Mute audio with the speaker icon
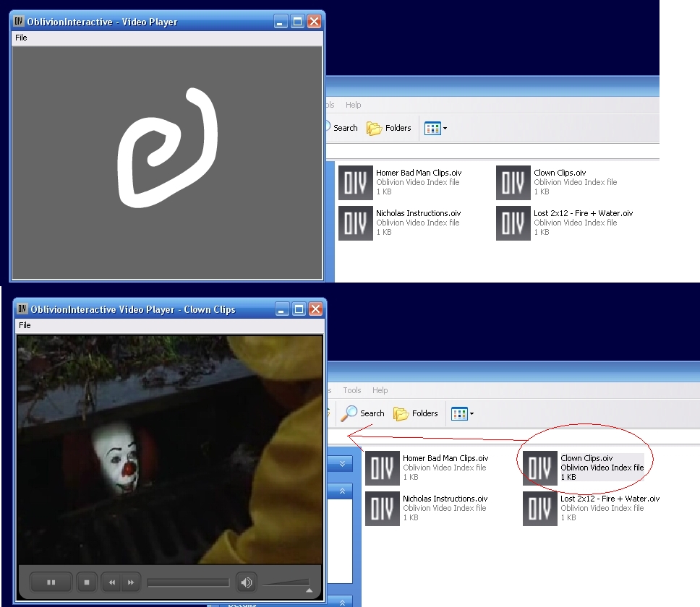Screen dimensions: 700x607 (247, 582)
